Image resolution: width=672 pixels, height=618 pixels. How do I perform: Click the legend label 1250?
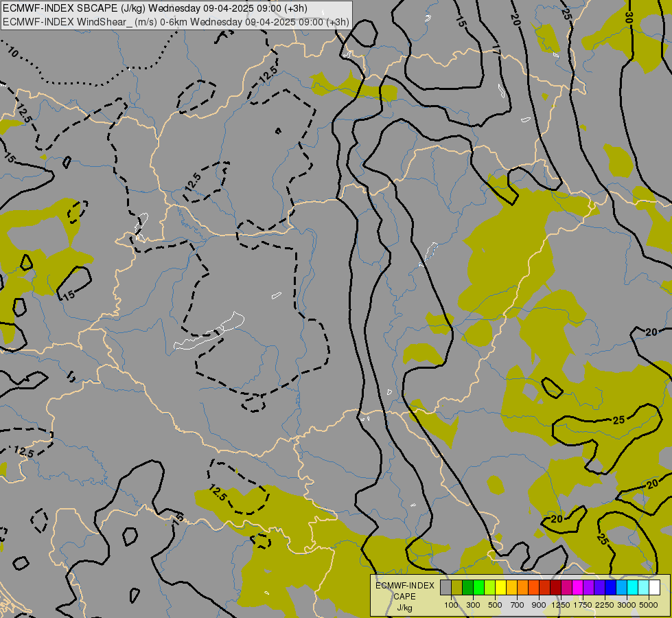[561, 605]
